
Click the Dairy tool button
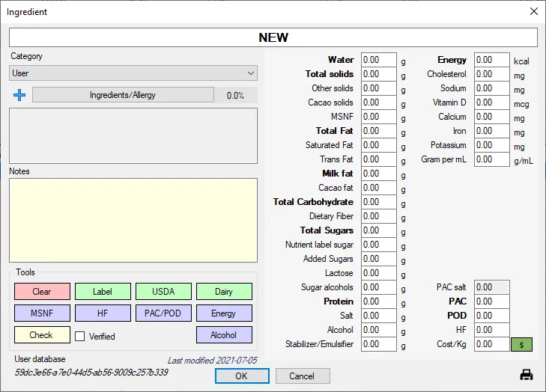[x=224, y=292]
